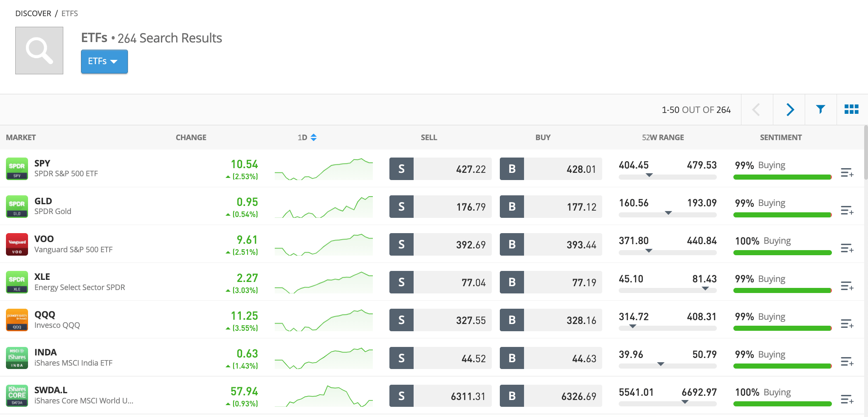This screenshot has height=417, width=868.
Task: Open the VOO Vanguard logo icon
Action: pyautogui.click(x=17, y=244)
